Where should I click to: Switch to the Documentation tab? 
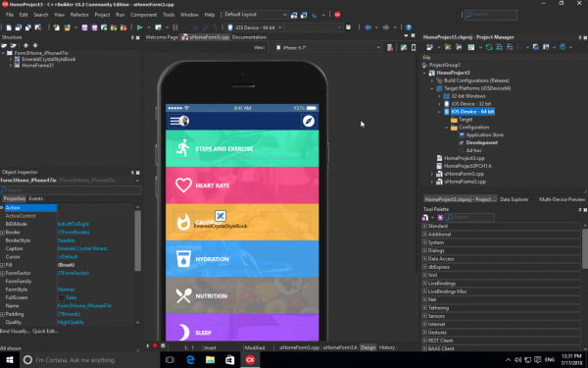tap(249, 37)
